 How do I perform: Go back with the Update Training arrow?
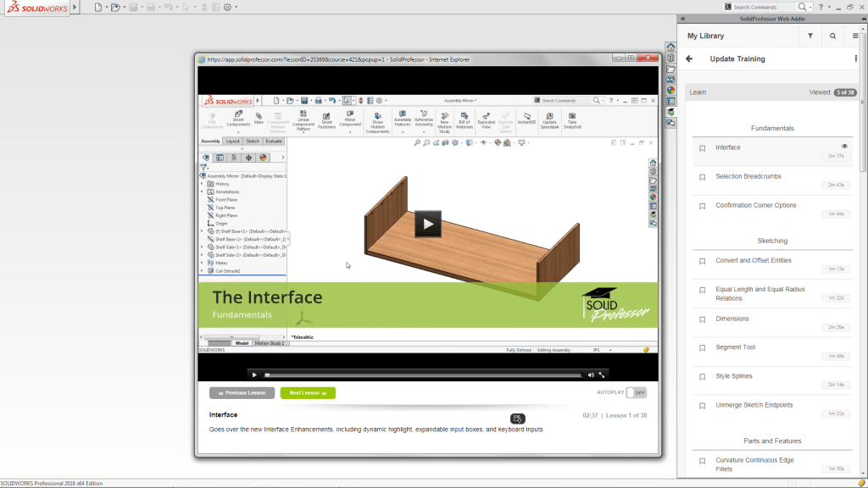pyautogui.click(x=689, y=59)
